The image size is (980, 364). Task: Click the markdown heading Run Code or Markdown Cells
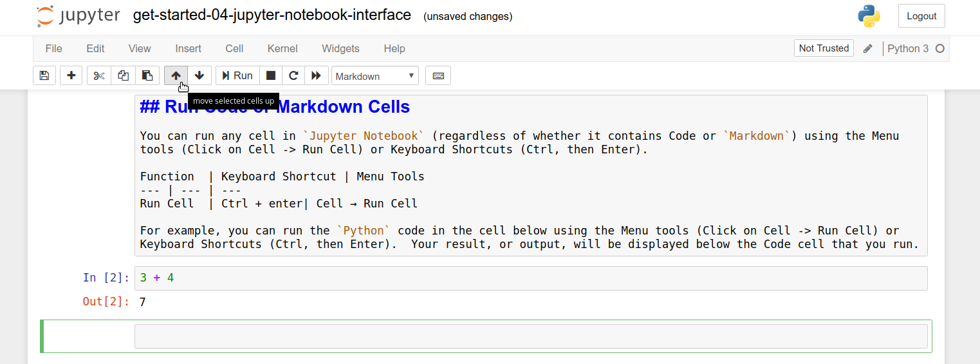tap(275, 107)
